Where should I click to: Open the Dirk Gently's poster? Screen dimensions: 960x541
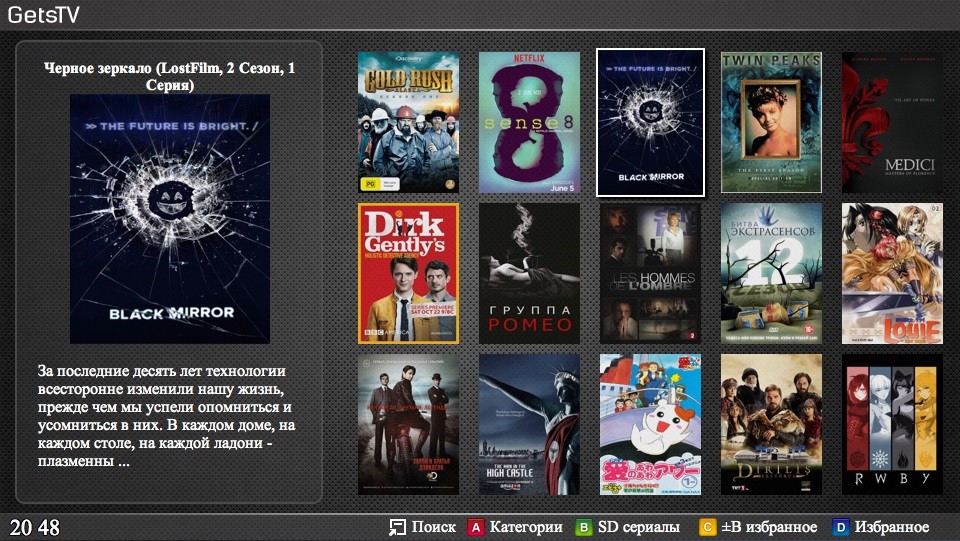coord(408,273)
